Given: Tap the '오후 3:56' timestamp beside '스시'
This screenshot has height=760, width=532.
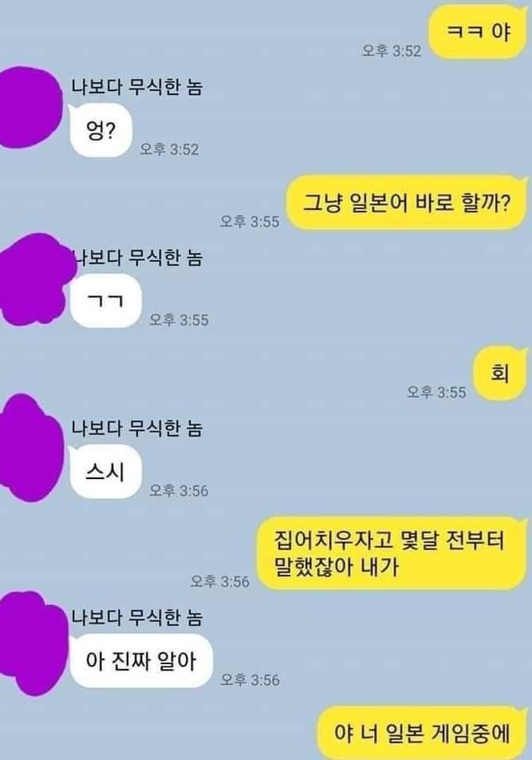Looking at the screenshot, I should pos(179,490).
